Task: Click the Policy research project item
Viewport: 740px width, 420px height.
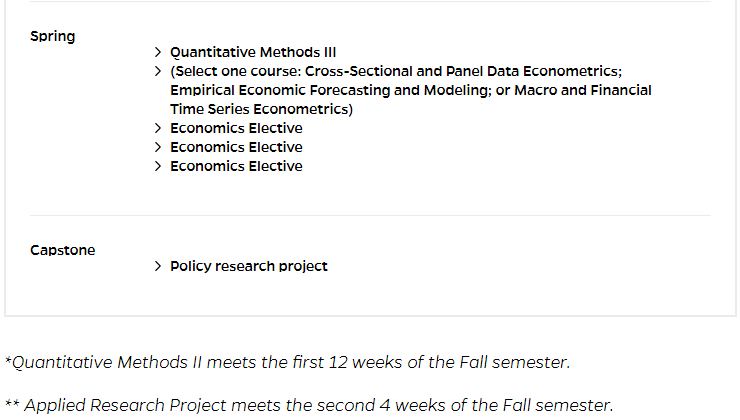Action: (249, 266)
